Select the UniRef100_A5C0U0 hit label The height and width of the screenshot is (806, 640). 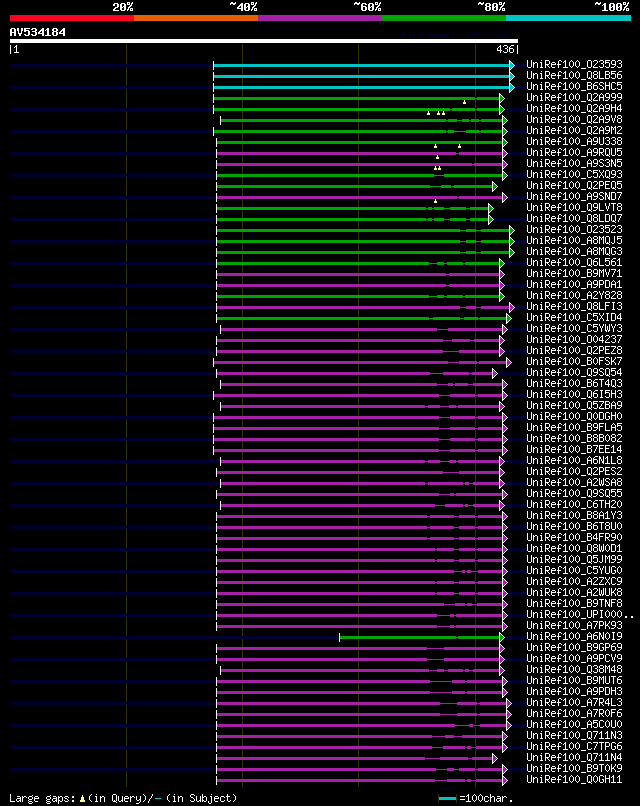pos(574,725)
